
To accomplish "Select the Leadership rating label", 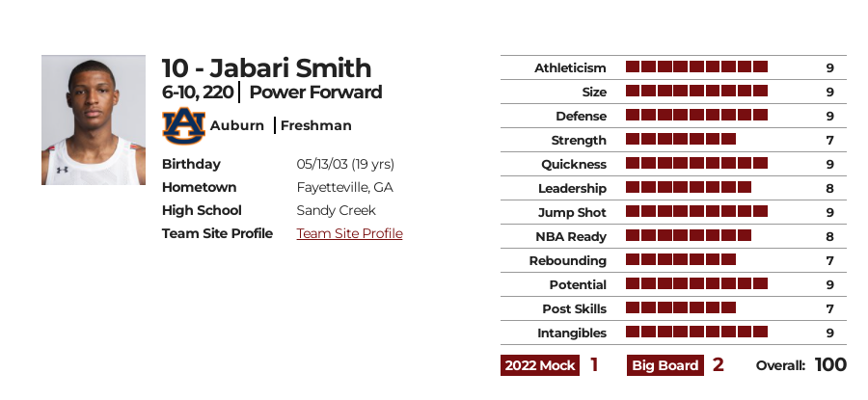I will click(x=572, y=189).
